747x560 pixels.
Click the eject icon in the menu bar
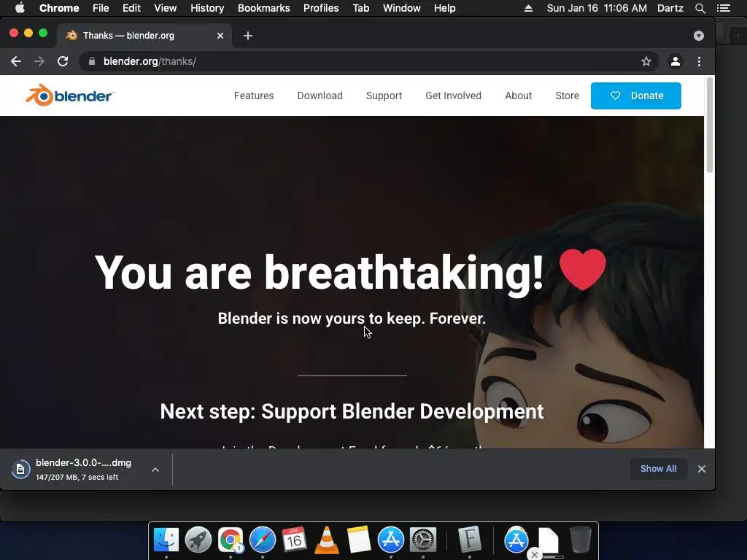point(528,8)
